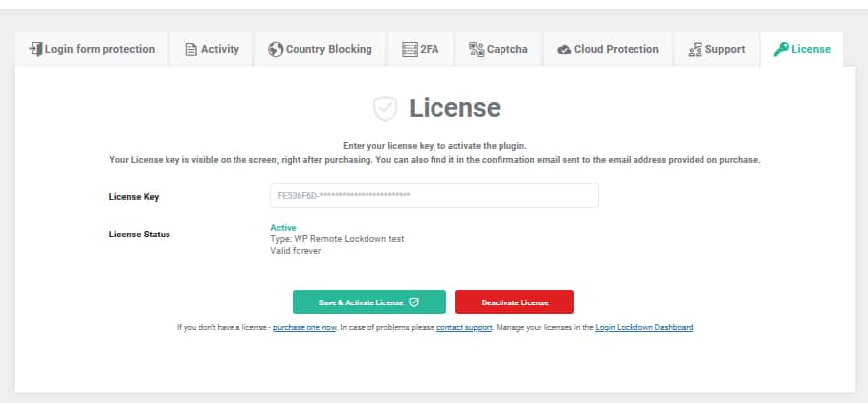Click the 2FA keypad icon
The width and height of the screenshot is (868, 403).
tap(410, 50)
